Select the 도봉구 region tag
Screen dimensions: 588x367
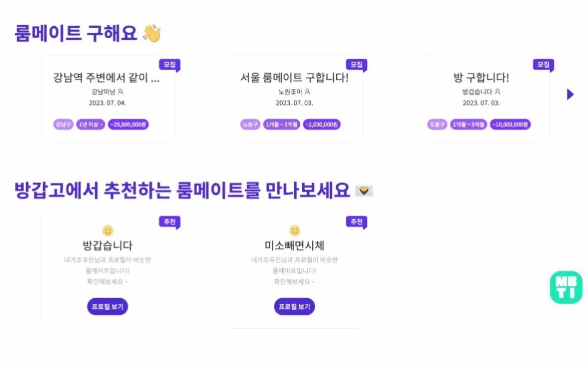(437, 124)
